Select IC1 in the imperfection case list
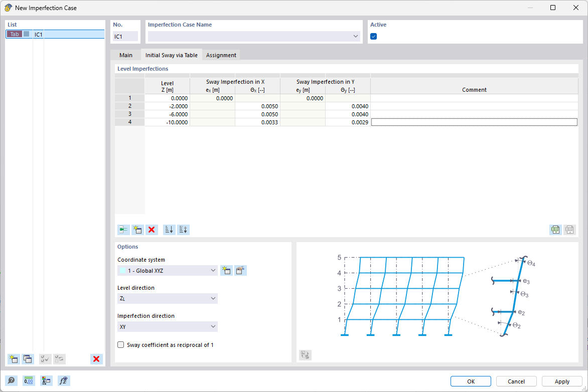This screenshot has height=392, width=588. pyautogui.click(x=55, y=34)
